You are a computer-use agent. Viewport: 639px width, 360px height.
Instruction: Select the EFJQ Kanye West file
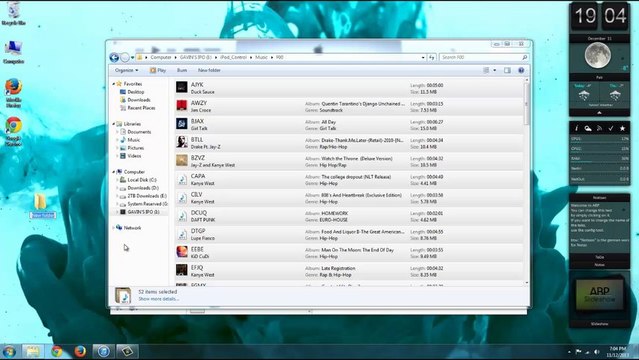(349, 271)
